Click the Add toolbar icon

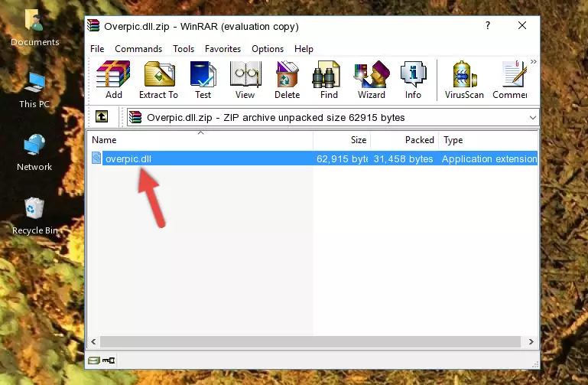(x=114, y=80)
